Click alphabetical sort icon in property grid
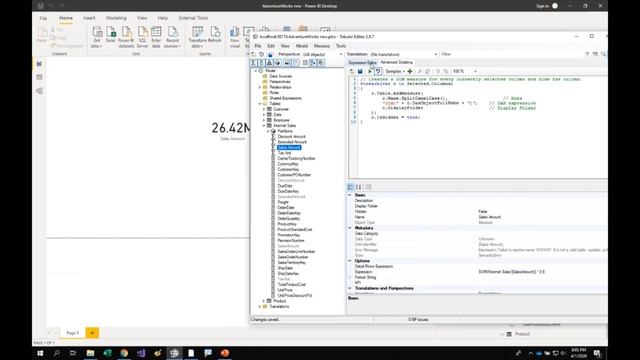This screenshot has width=640, height=360. 359,187
